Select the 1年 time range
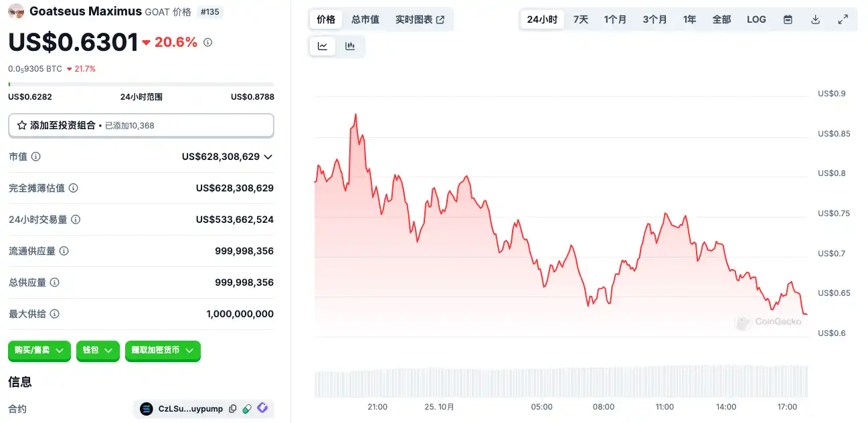The width and height of the screenshot is (868, 423). click(689, 19)
